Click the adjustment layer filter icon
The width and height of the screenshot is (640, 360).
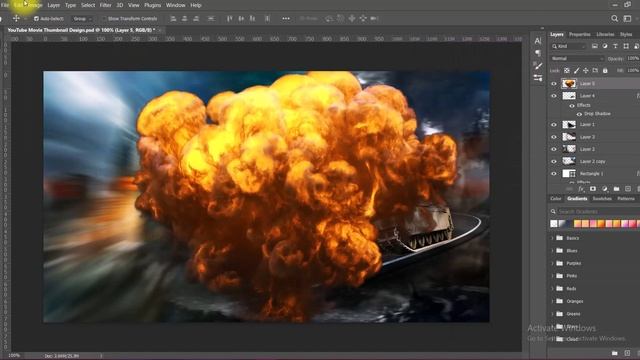point(605,47)
